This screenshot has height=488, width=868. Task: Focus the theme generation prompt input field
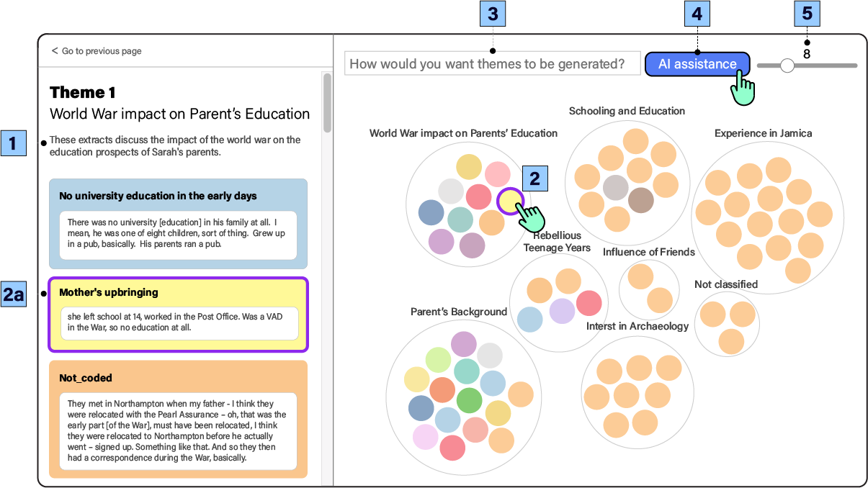[492, 63]
